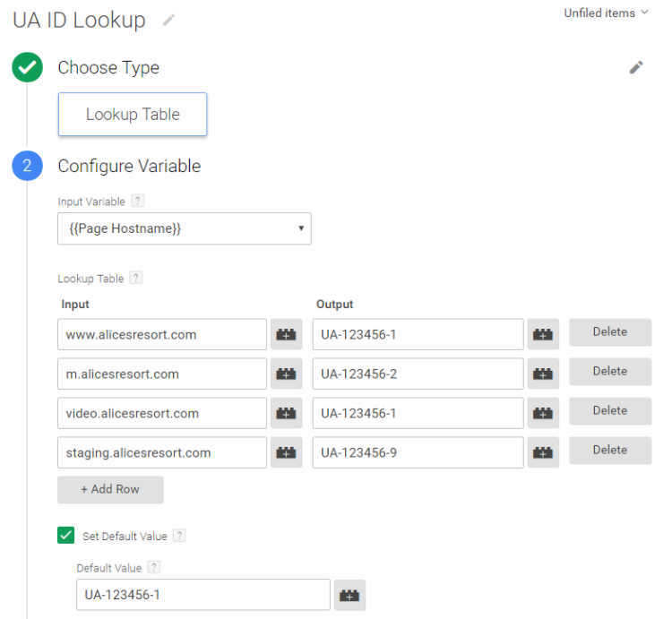Insert variable in www.alicesresort.com input row
Image resolution: width=672 pixels, height=619 pixels.
click(x=287, y=334)
